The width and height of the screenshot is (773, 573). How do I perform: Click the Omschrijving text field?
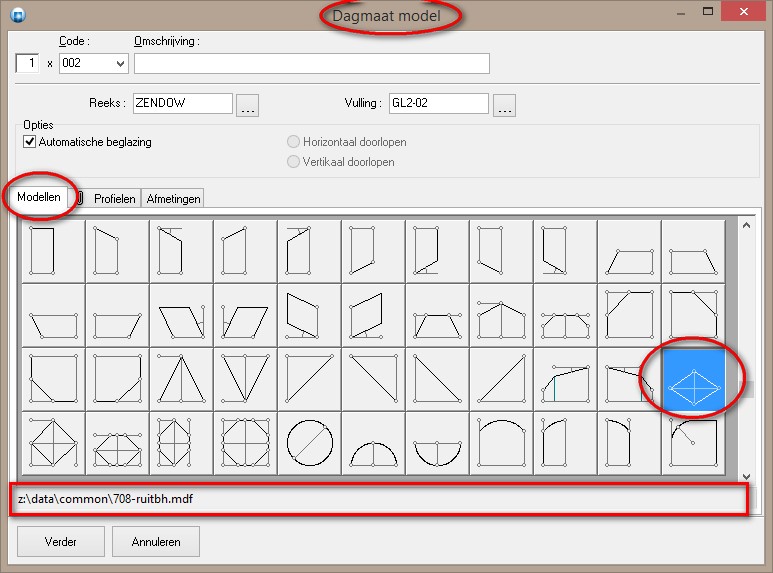tap(312, 64)
